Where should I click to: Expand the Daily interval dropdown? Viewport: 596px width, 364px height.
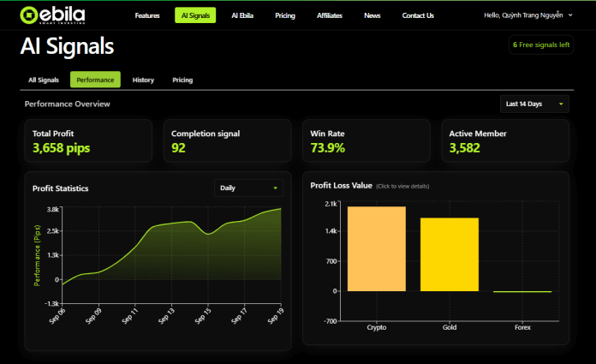click(x=248, y=188)
